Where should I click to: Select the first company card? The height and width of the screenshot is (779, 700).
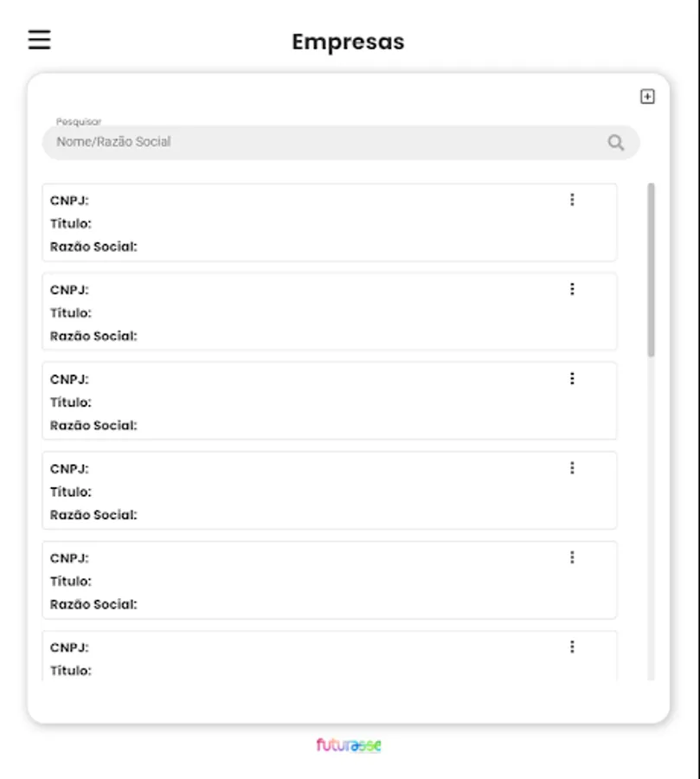329,223
